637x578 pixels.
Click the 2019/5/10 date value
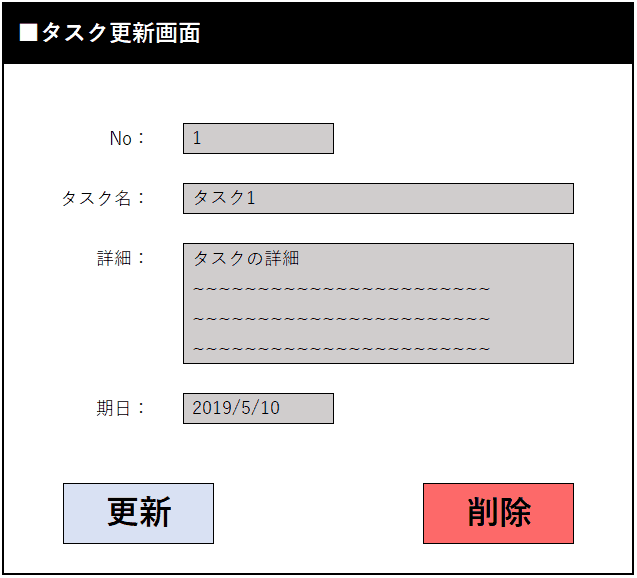click(x=236, y=408)
